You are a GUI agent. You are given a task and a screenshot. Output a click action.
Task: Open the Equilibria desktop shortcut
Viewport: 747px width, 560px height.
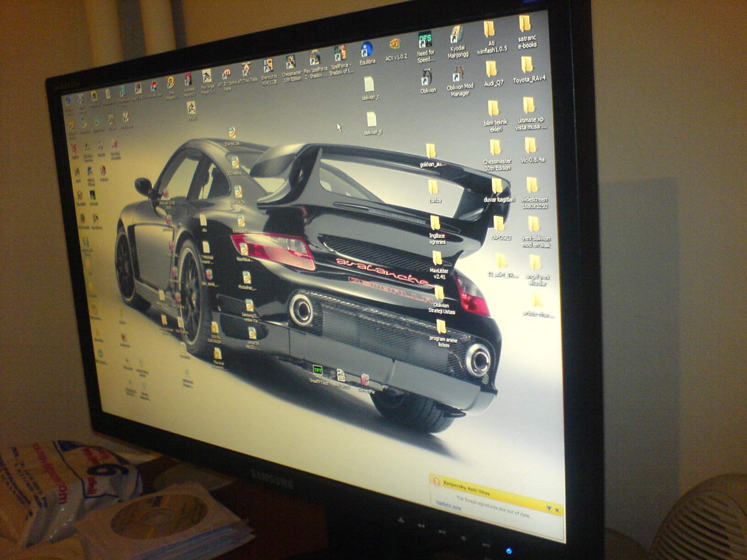(367, 53)
